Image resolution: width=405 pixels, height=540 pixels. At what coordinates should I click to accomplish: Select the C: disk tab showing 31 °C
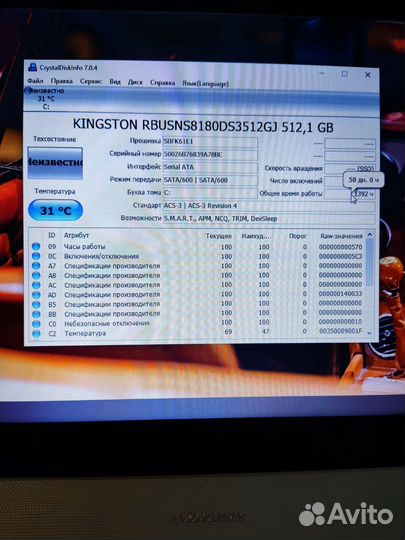(x=45, y=98)
